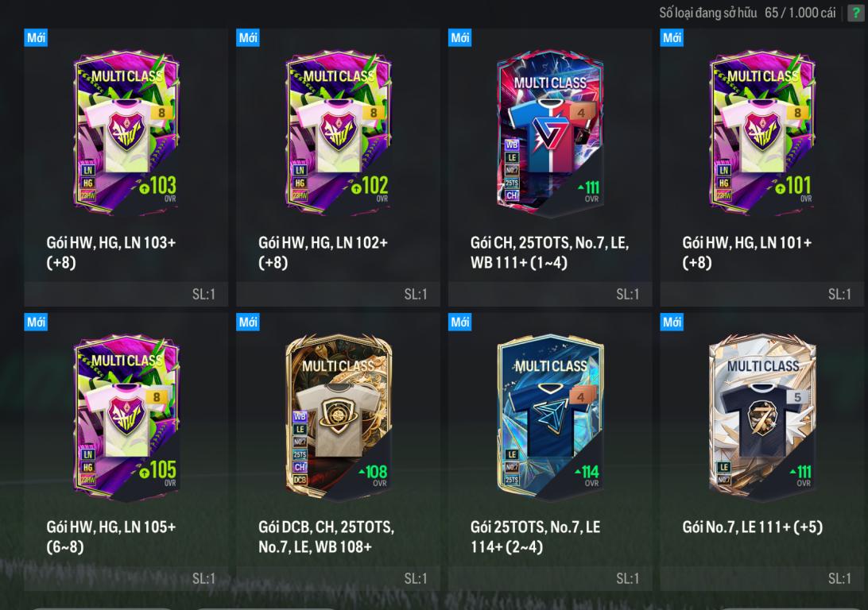Open the red-blue 111 OVR pack card
Viewport: 868px width, 610px height.
click(550, 133)
